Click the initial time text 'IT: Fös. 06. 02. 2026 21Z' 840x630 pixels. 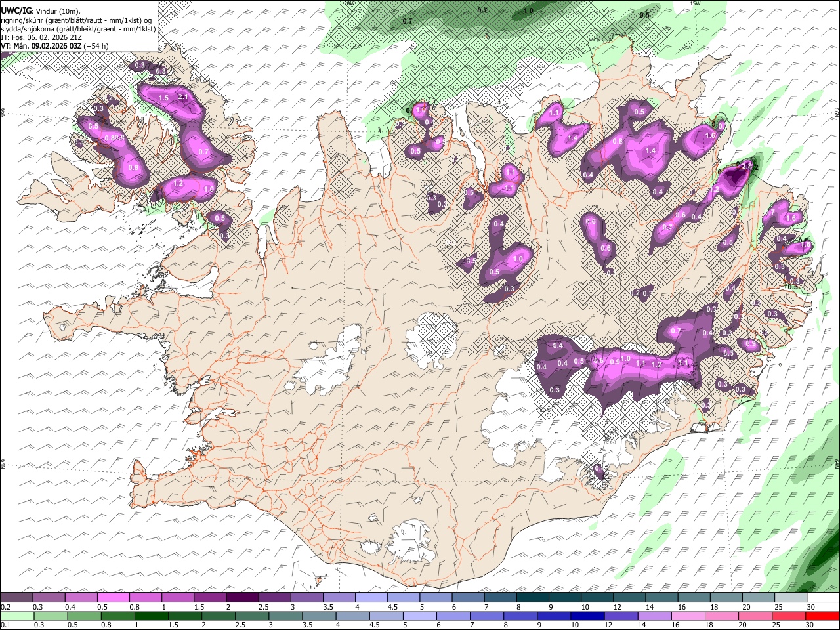tap(41, 37)
